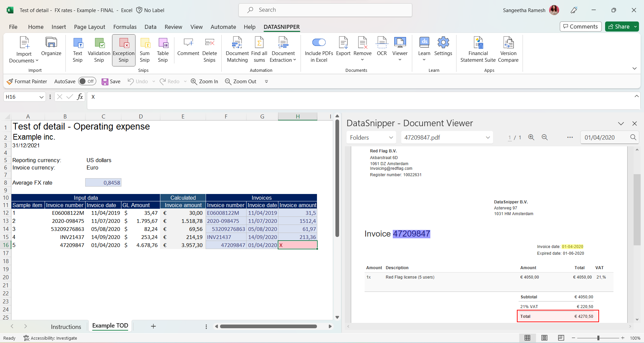The image size is (644, 343).
Task: Open DataSnipper Settings gear
Action: point(443,46)
